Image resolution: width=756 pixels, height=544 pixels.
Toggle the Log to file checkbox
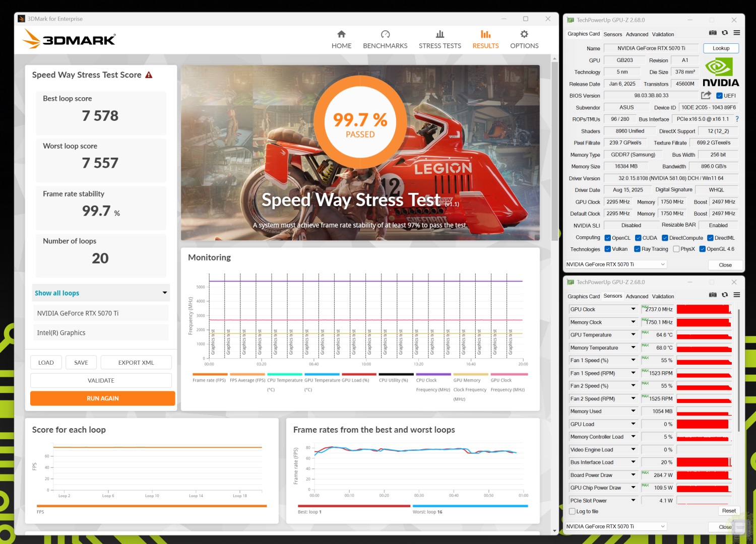(x=572, y=511)
